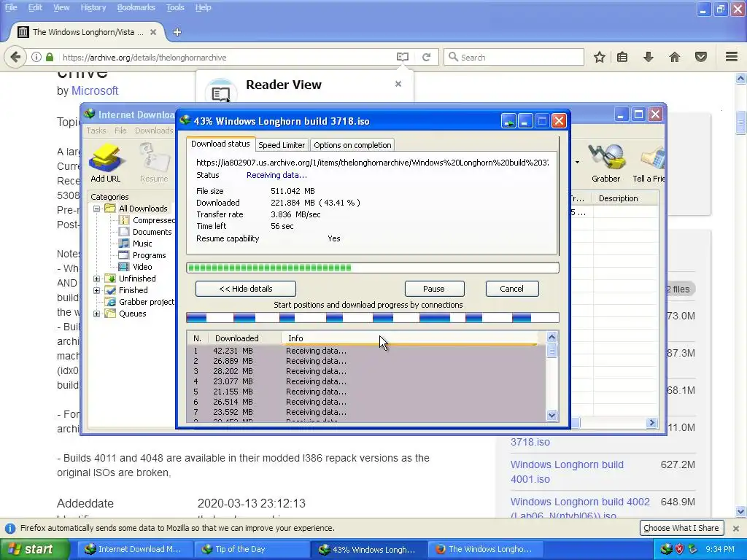Open IDM File menu
The image size is (747, 560).
120,131
